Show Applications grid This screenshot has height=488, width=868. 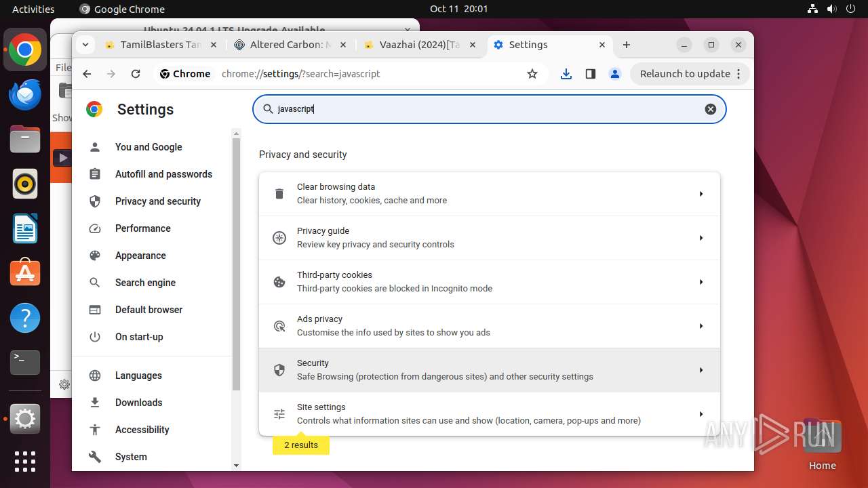click(25, 462)
